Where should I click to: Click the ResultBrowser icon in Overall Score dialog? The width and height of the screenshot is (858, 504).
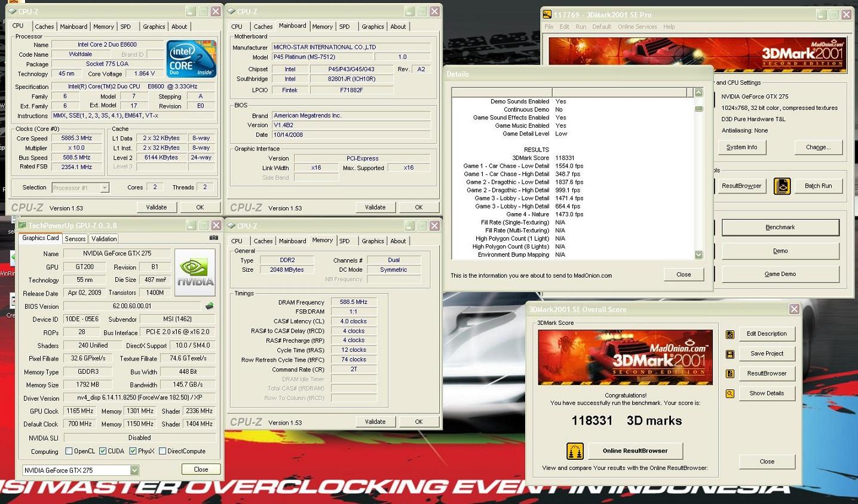tap(730, 373)
